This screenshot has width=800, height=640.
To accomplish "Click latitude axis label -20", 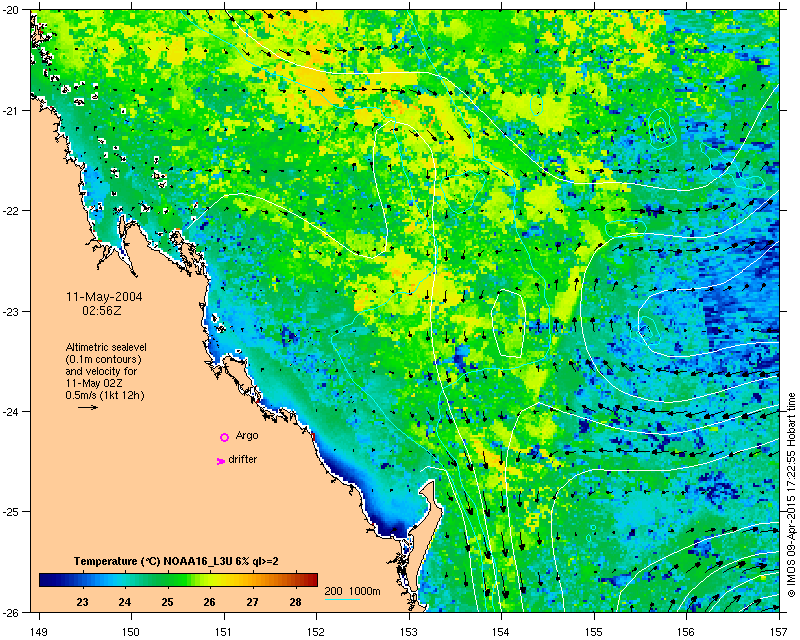I will point(11,10).
